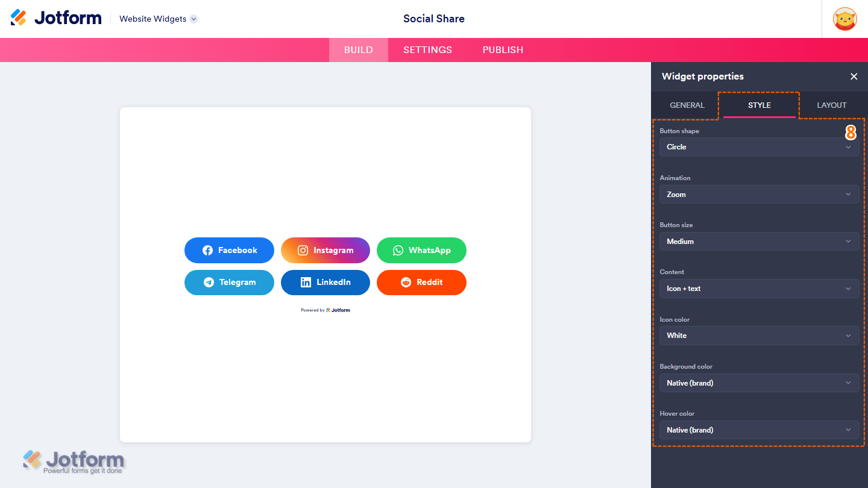Select the GENERAL properties tab
Screen dimensions: 868x488
click(687, 105)
